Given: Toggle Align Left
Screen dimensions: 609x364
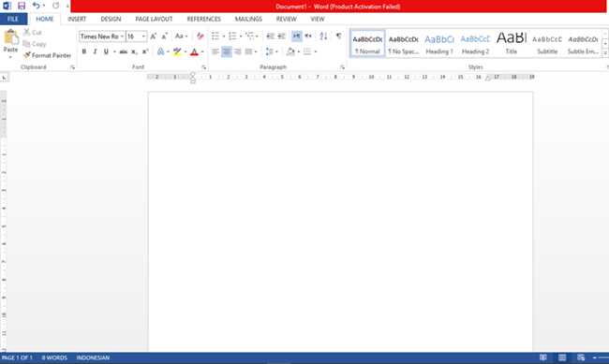Looking at the screenshot, I should tap(215, 51).
